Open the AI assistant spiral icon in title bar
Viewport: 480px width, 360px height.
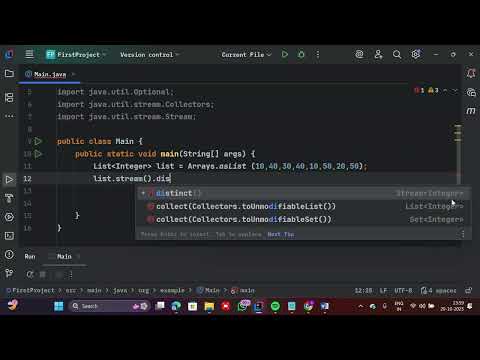pos(359,54)
